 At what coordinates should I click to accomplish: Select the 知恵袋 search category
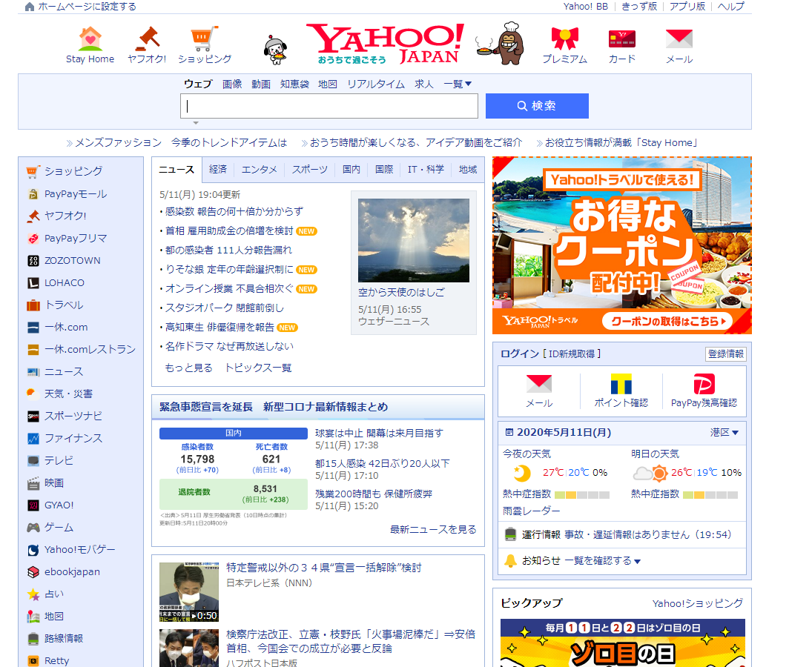click(x=294, y=84)
